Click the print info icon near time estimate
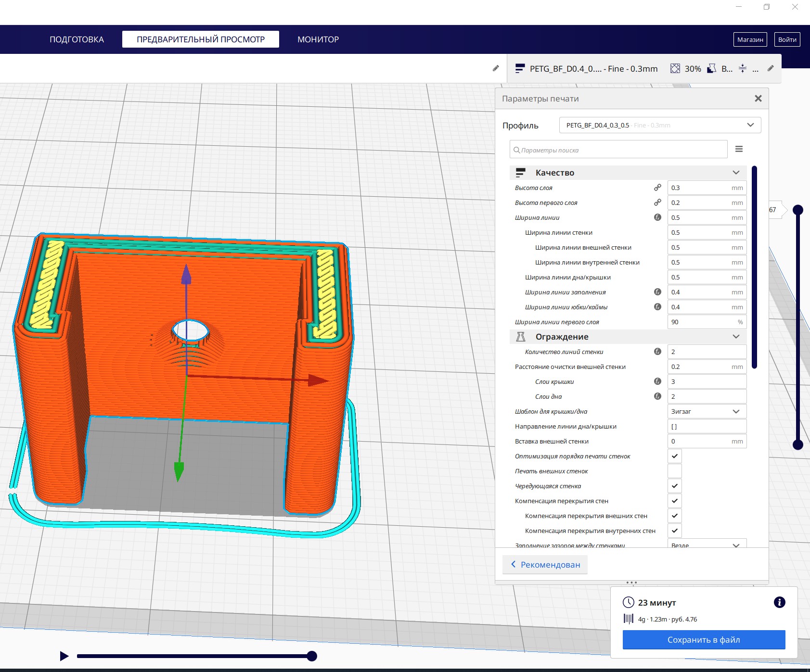810x672 pixels. pos(779,602)
